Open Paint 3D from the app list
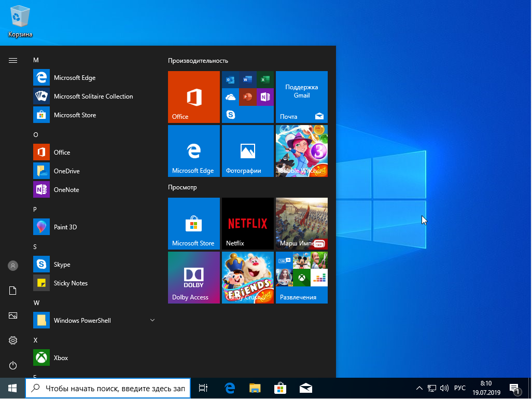The image size is (532, 399). pyautogui.click(x=94, y=227)
